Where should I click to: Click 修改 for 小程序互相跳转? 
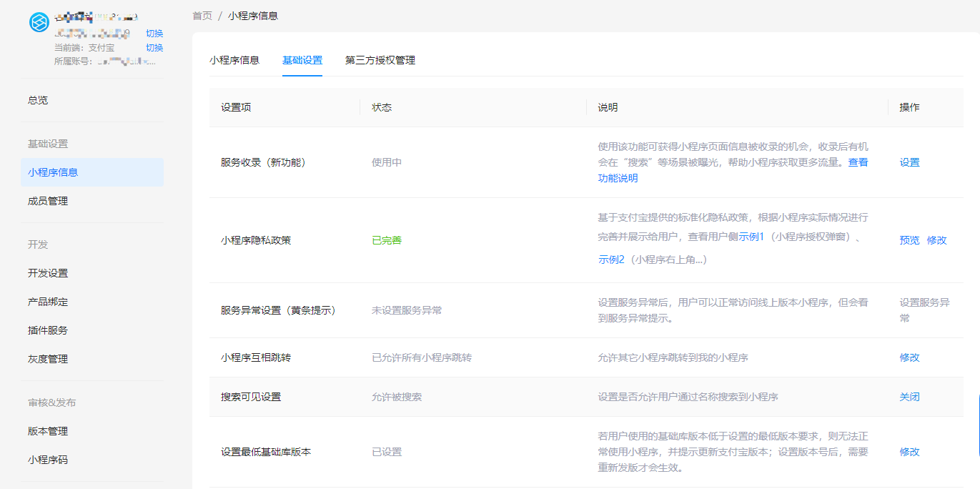click(910, 357)
